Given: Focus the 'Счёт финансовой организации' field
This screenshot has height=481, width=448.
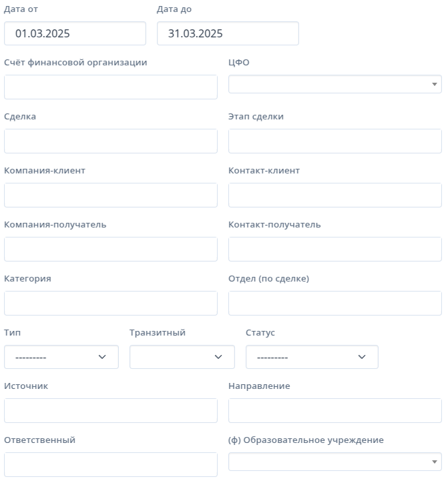Looking at the screenshot, I should (x=111, y=87).
